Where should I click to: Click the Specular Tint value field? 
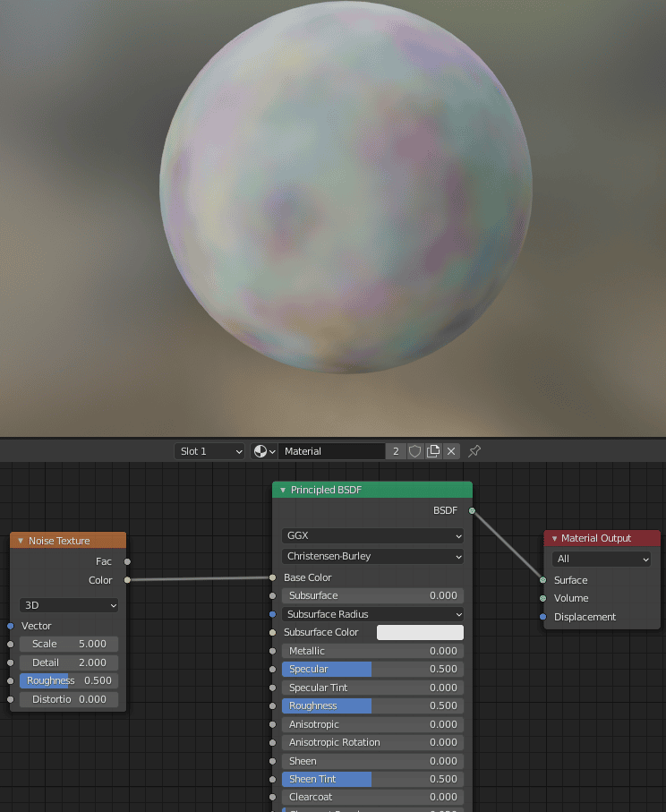point(372,688)
